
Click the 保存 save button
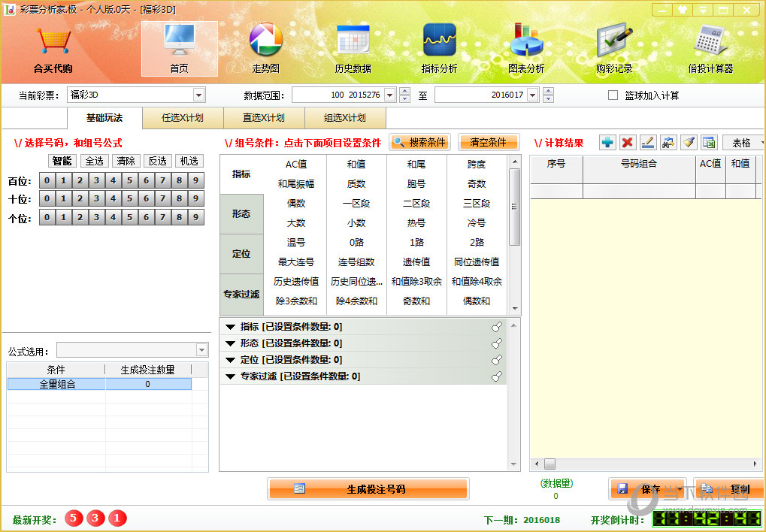(647, 489)
